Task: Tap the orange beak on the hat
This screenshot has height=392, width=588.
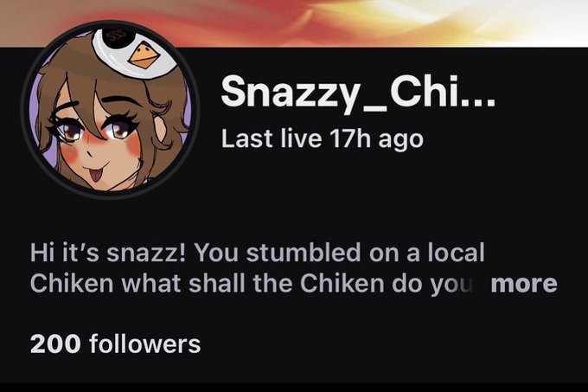Action: [x=144, y=56]
